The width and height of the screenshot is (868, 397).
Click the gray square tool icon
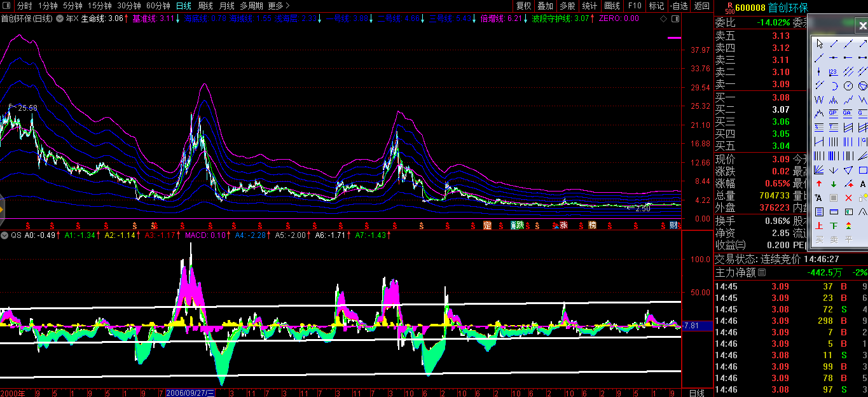834,198
